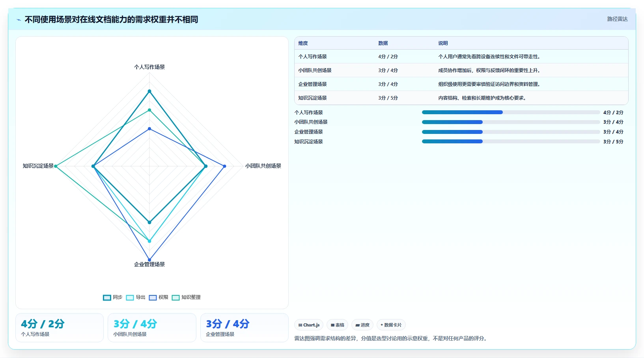This screenshot has height=358, width=644.
Task: Click the footnote text about 雷达图强调需求结构的差异
Action: (x=390, y=338)
